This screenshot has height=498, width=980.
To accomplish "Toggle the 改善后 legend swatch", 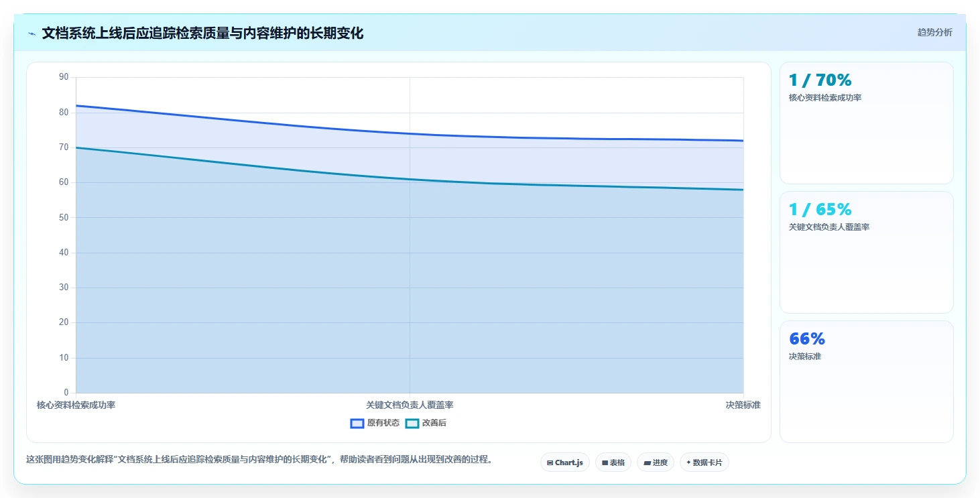I will point(412,423).
